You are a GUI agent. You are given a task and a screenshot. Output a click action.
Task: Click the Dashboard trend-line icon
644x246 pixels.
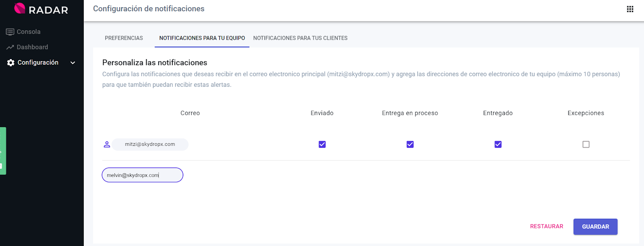coord(10,47)
